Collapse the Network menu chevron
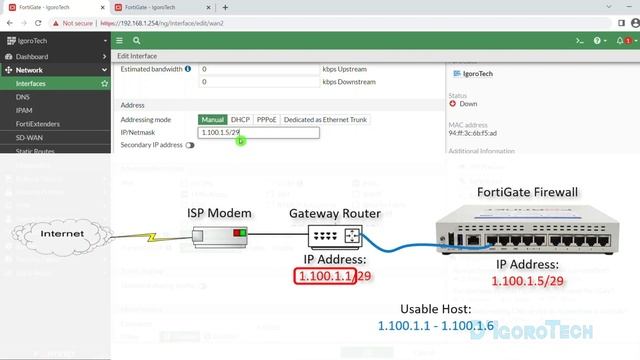 coord(104,70)
